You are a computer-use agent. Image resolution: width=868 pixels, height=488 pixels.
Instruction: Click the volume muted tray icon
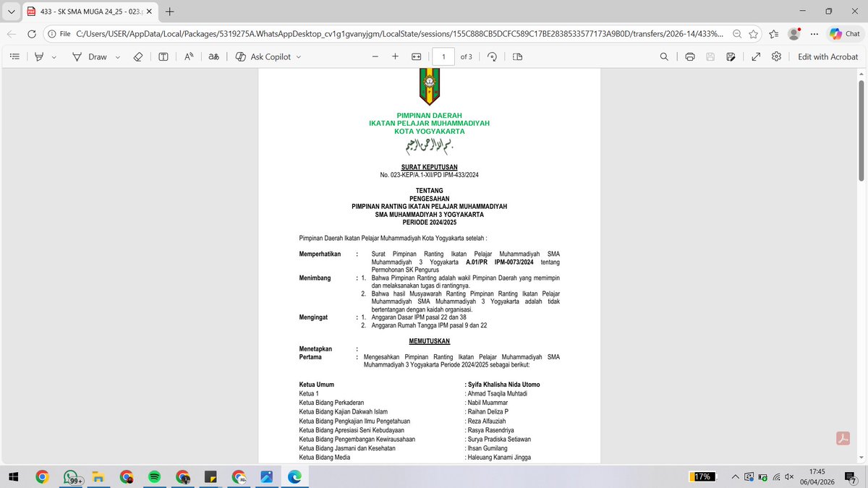click(789, 477)
